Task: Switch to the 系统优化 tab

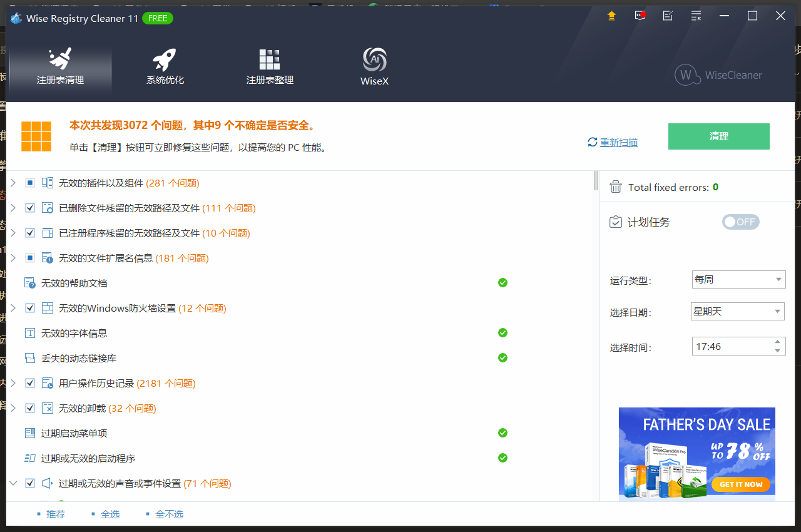Action: pyautogui.click(x=165, y=67)
